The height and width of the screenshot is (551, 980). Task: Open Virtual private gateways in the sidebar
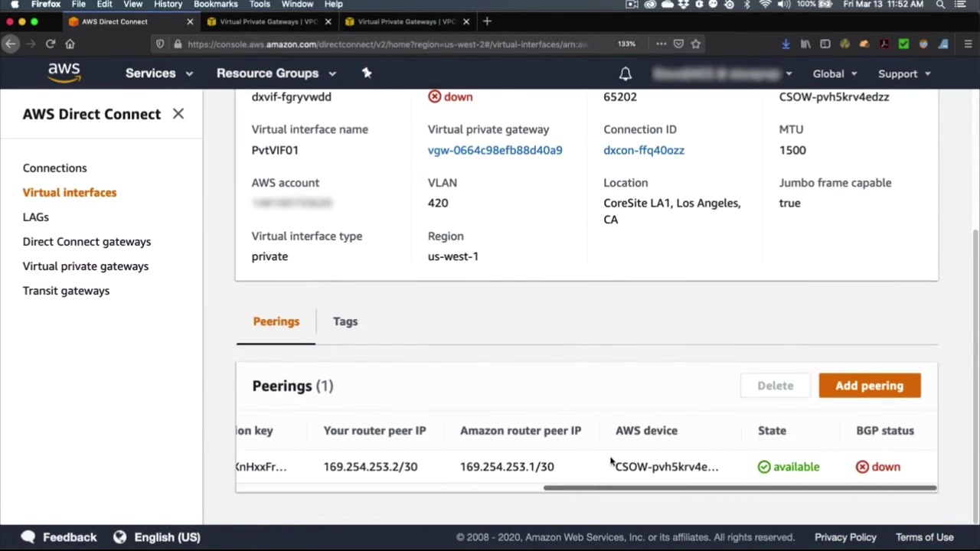(x=86, y=266)
